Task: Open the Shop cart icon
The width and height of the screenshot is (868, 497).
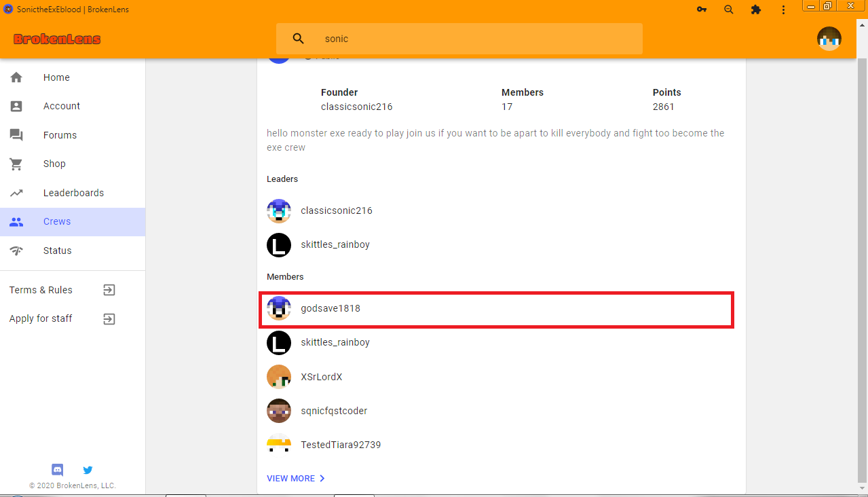Action: tap(16, 164)
